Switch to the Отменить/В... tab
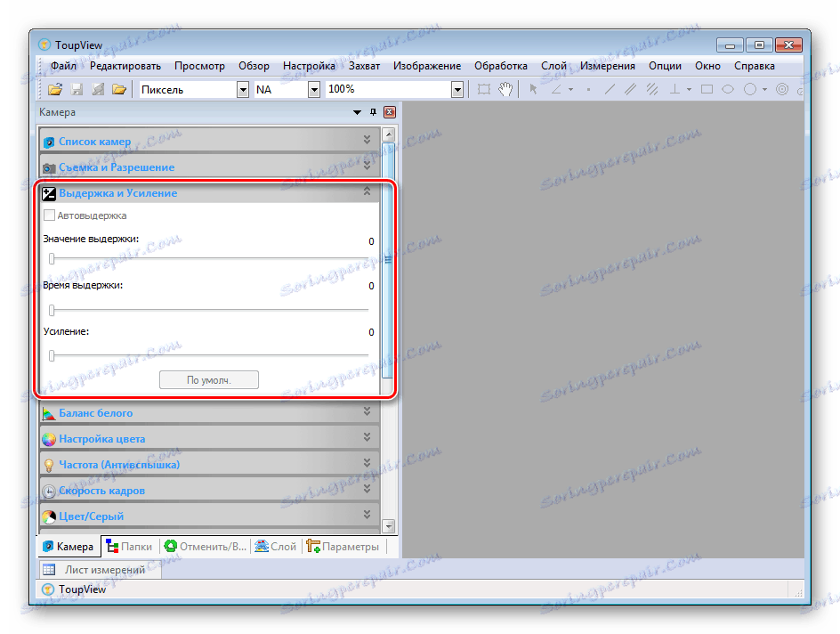This screenshot has height=634, width=840. point(206,547)
